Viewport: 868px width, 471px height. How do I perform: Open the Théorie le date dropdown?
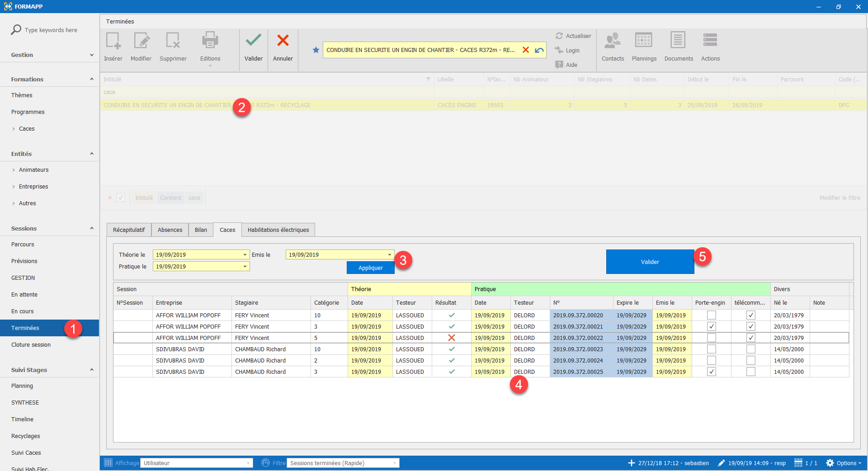(x=245, y=254)
